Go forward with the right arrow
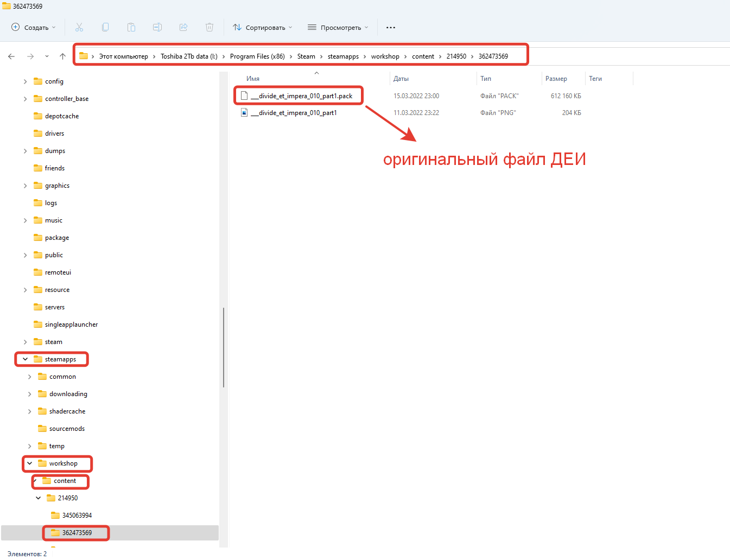The width and height of the screenshot is (730, 560). (x=30, y=56)
